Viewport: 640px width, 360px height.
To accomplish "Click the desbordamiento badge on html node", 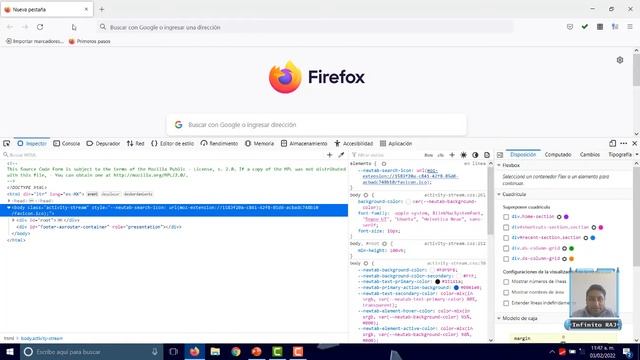I will pos(138,194).
